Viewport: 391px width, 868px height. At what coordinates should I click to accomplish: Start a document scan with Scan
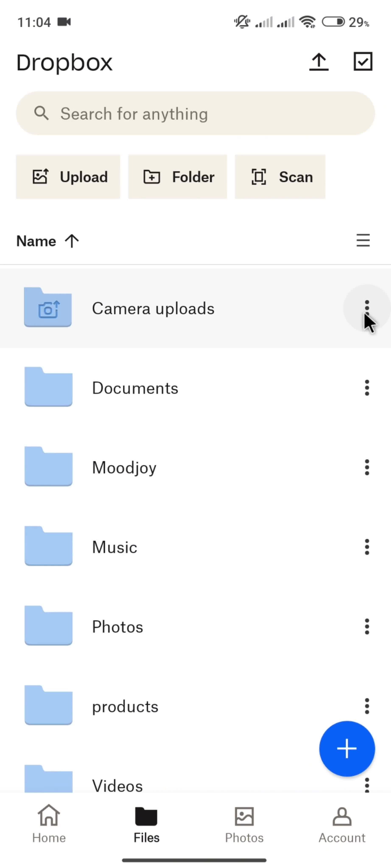click(x=280, y=177)
